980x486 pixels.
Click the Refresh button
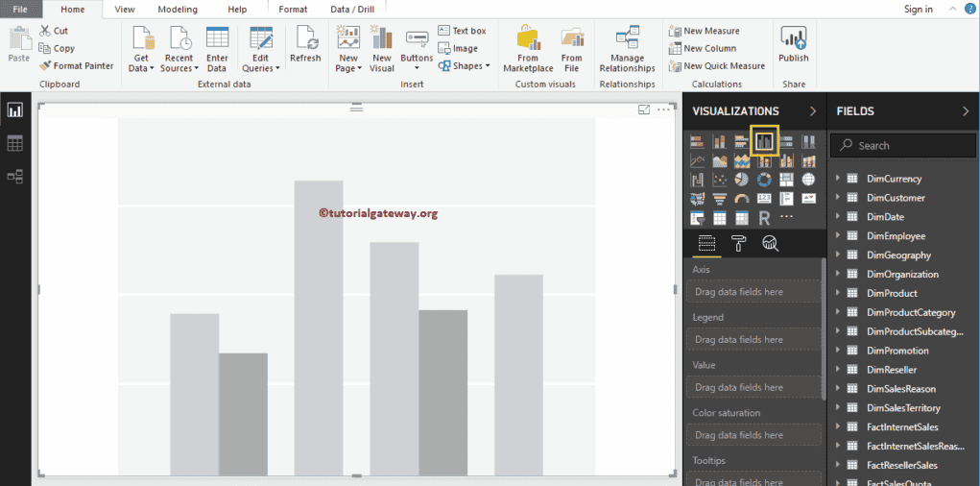(x=305, y=45)
